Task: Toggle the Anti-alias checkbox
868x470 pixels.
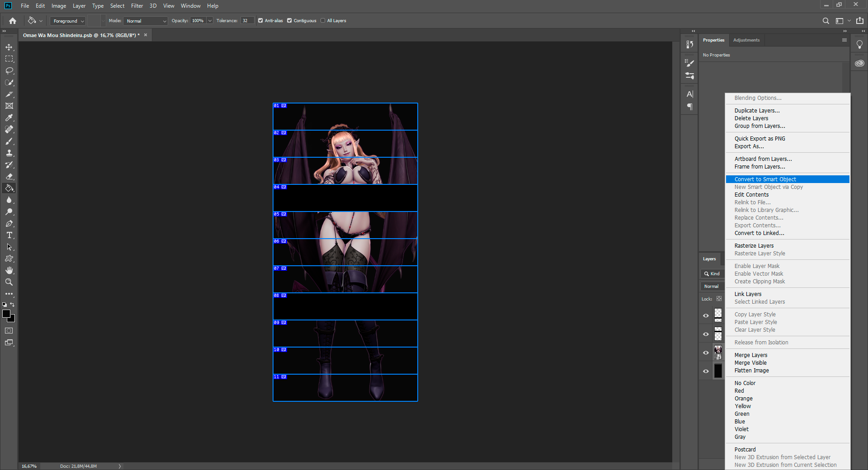Action: [x=260, y=20]
